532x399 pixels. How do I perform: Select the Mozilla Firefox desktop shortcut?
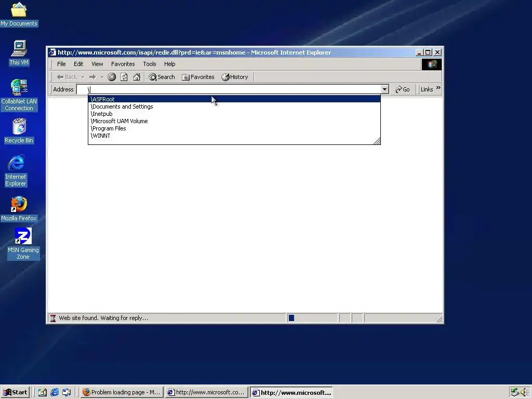click(x=19, y=209)
